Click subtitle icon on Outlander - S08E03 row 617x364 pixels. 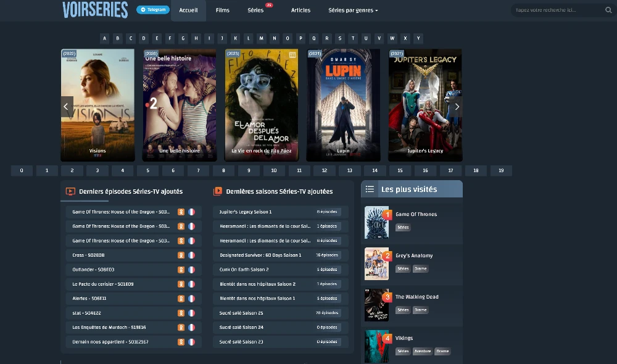pos(181,270)
